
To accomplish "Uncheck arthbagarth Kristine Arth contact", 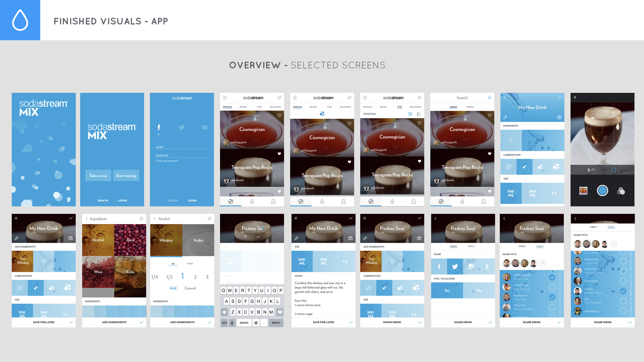I will [x=552, y=277].
